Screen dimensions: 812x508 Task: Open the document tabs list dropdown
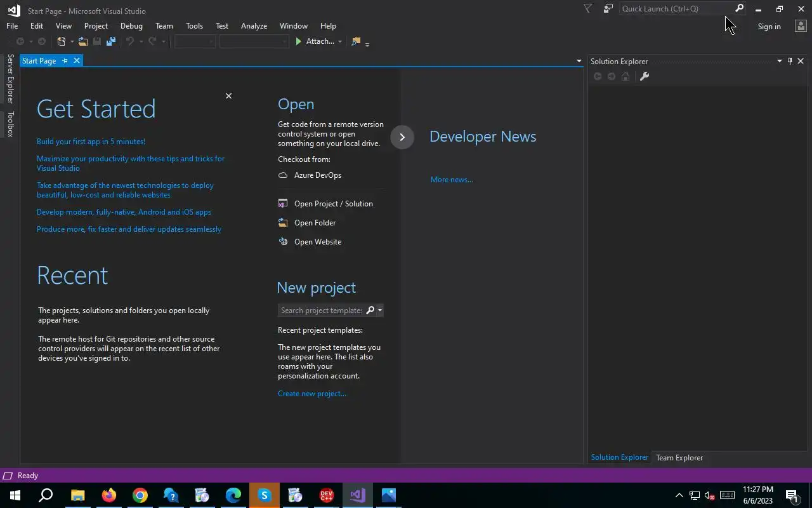(x=579, y=61)
